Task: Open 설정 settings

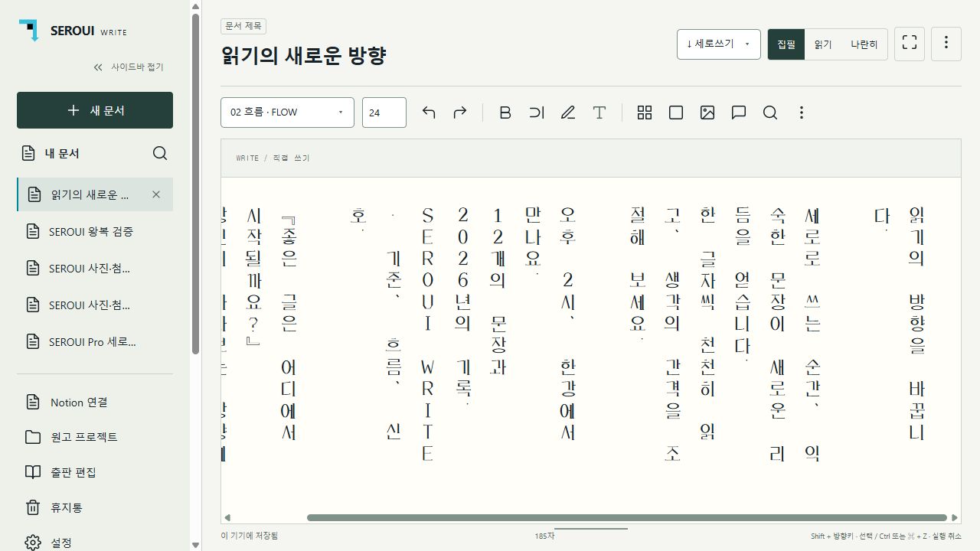Action: (95, 542)
